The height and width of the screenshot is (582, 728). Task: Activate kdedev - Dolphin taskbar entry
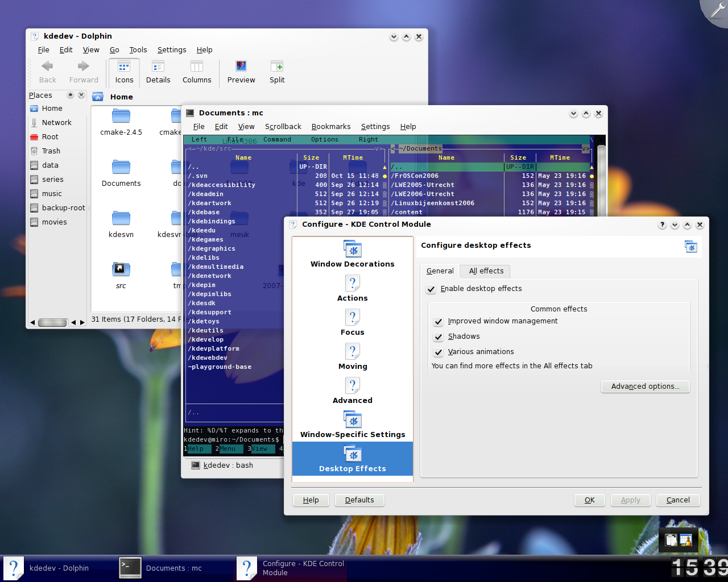coord(57,568)
